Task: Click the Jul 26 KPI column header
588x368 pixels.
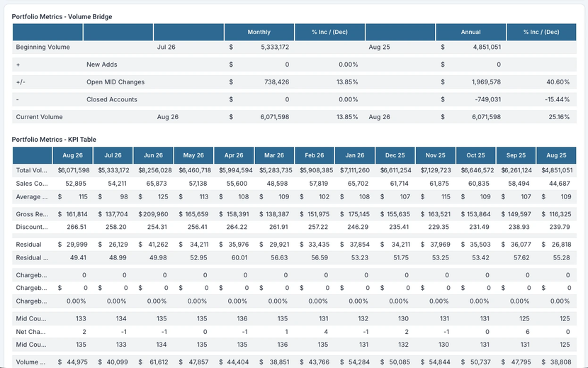Action: 113,155
